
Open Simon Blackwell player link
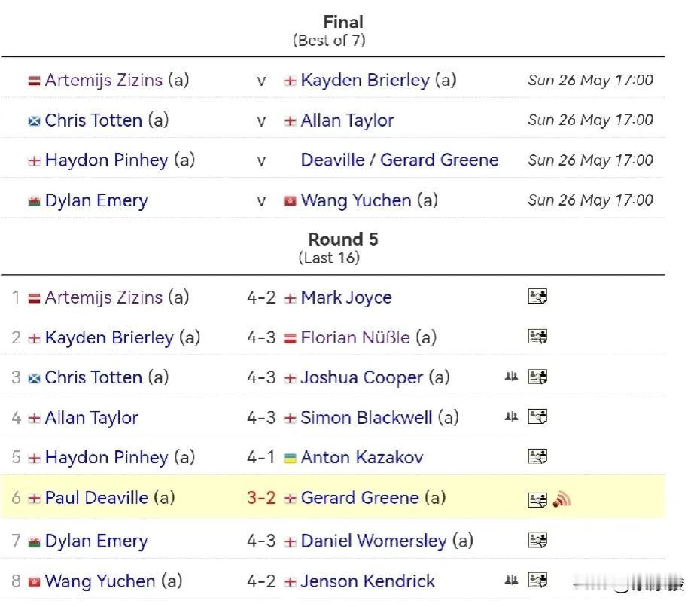click(366, 418)
